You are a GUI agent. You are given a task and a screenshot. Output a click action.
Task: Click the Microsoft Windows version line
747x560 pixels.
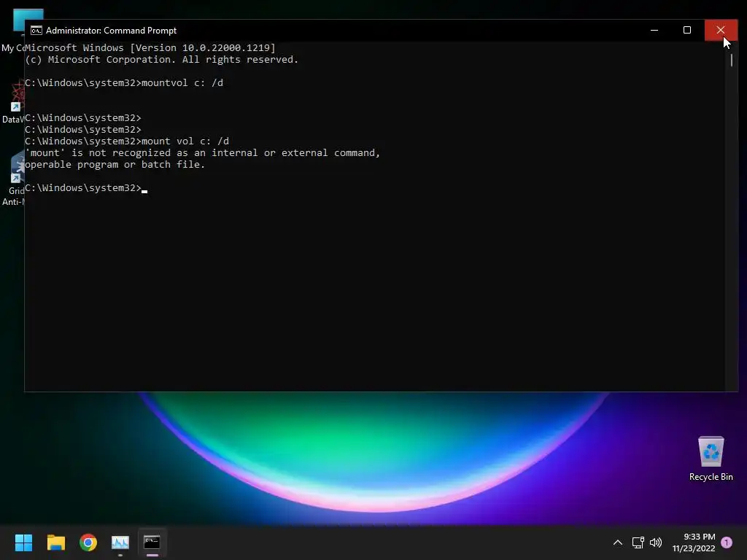(x=150, y=47)
